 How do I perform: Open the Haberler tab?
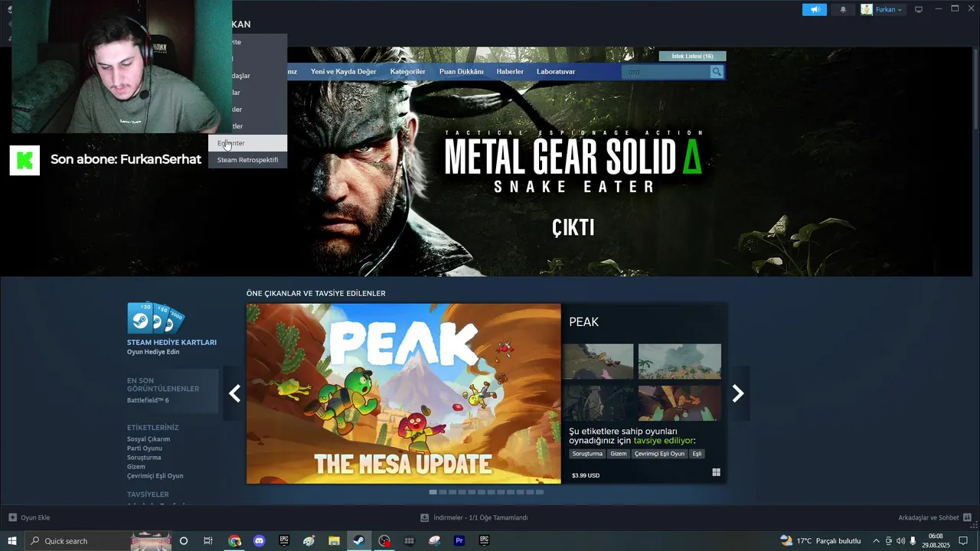pos(510,71)
